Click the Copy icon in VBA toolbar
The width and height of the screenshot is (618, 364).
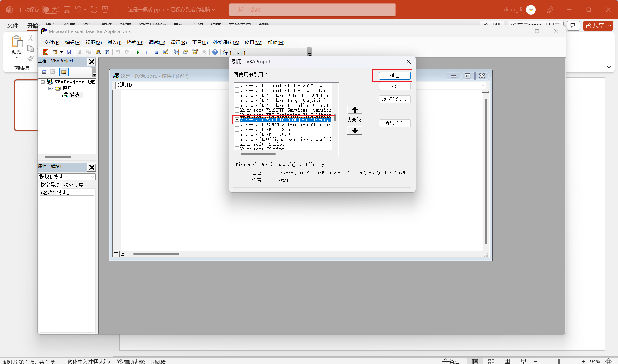click(89, 52)
